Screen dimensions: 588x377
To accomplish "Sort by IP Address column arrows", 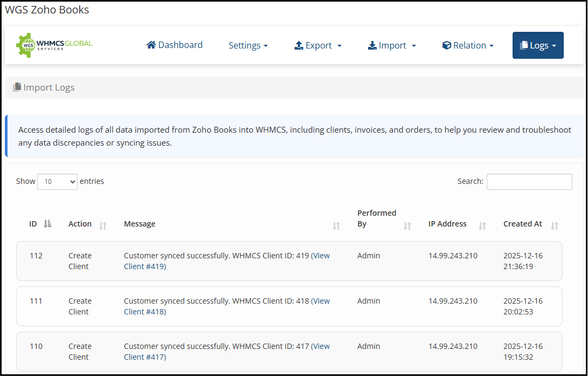I will (x=482, y=226).
